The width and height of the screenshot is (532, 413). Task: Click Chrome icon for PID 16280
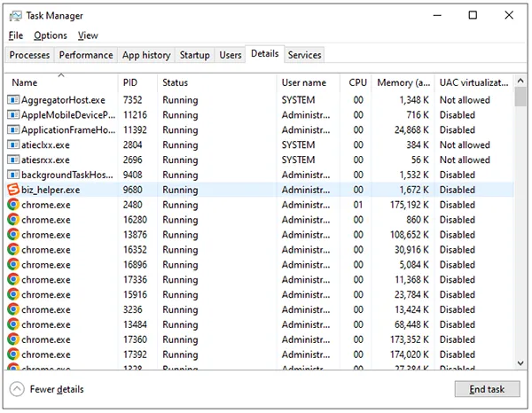[x=13, y=220]
